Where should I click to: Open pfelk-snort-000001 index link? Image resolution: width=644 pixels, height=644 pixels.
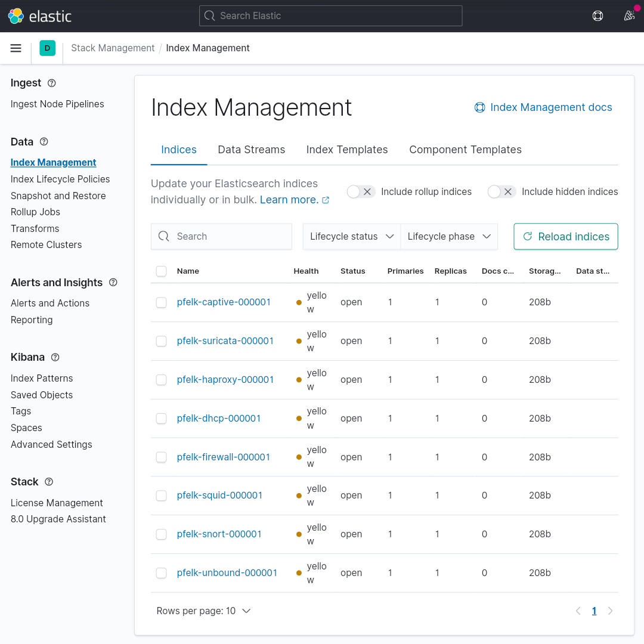[219, 534]
